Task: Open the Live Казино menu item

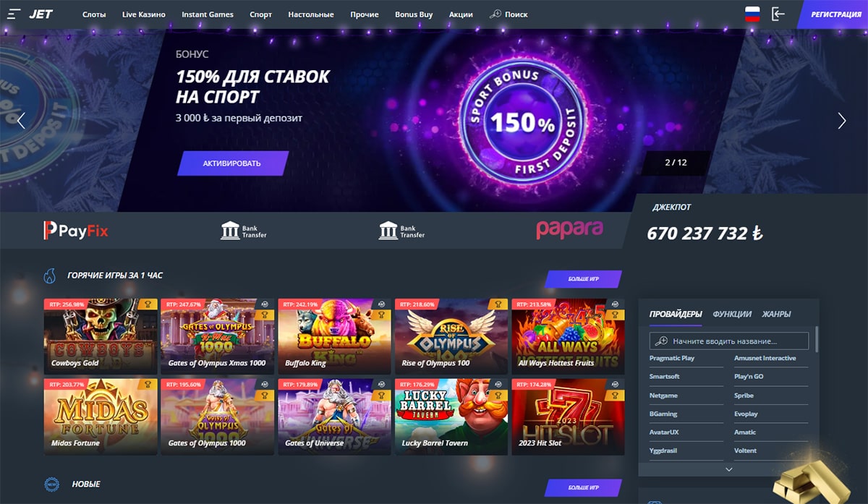Action: (x=144, y=14)
